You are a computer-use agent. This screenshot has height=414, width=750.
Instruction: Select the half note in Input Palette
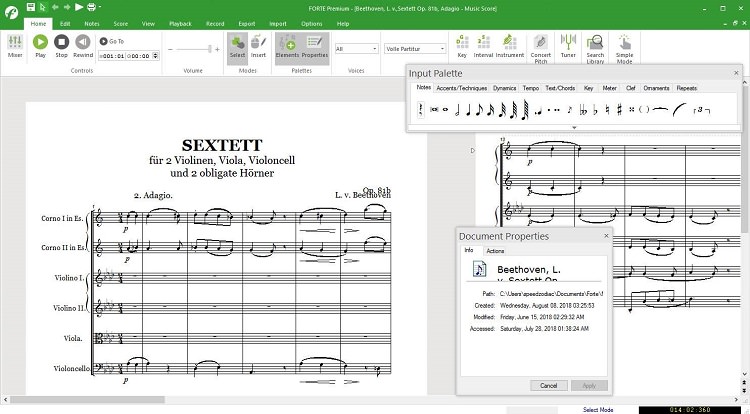pos(457,110)
